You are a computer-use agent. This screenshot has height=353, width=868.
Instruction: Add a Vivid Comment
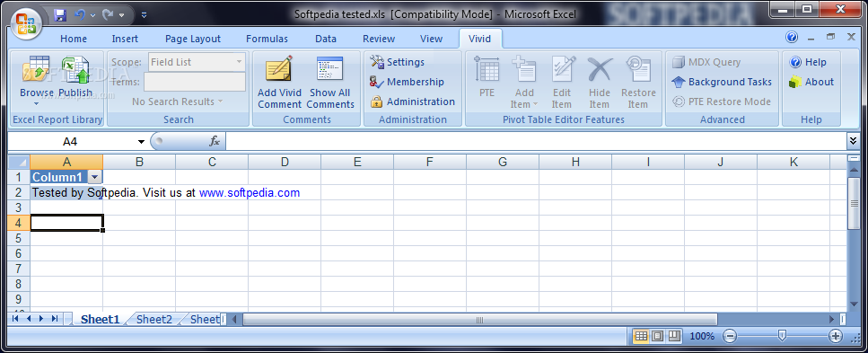click(279, 82)
